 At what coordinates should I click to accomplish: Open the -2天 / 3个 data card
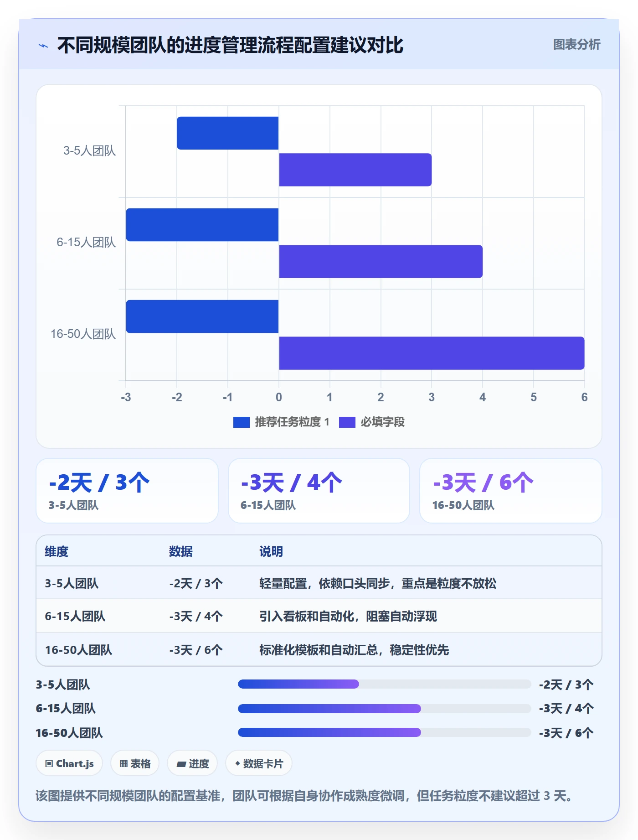[127, 491]
